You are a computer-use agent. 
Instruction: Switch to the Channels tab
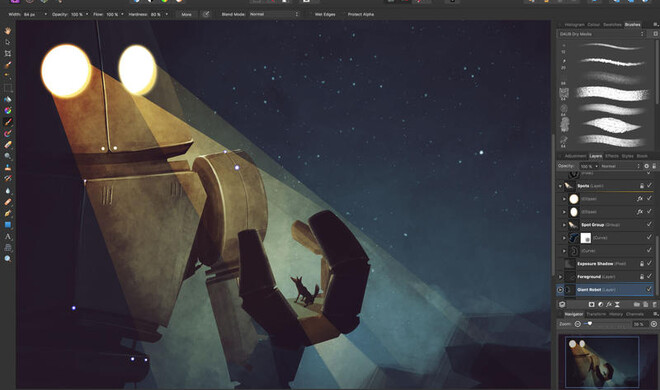click(x=634, y=314)
